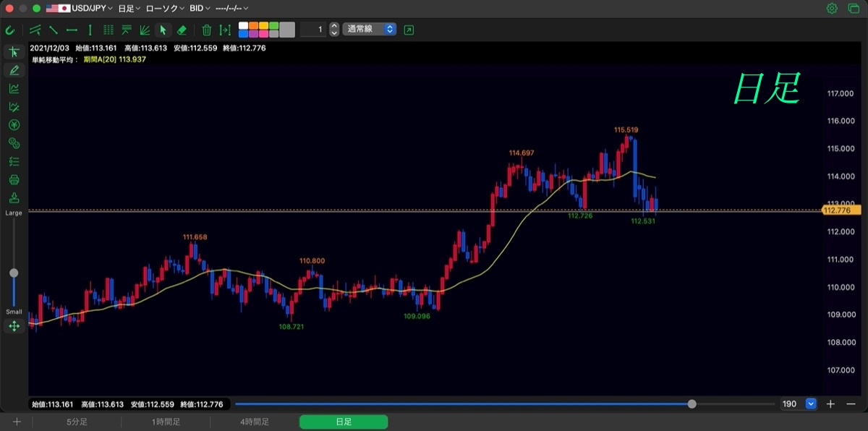Switch to the 4時間足 tab
Screen dimensions: 868x431
coord(255,422)
